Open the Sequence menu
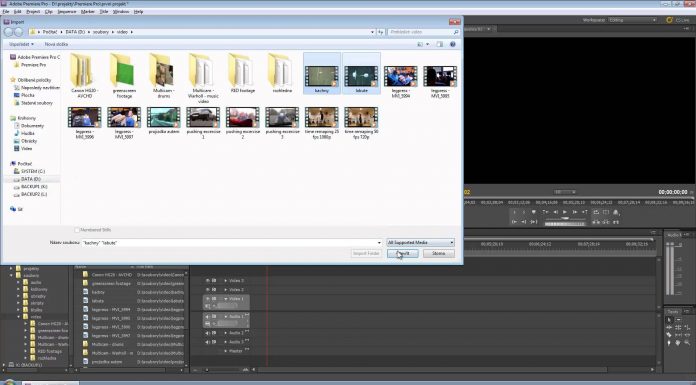This screenshot has height=385, width=696. coord(67,12)
